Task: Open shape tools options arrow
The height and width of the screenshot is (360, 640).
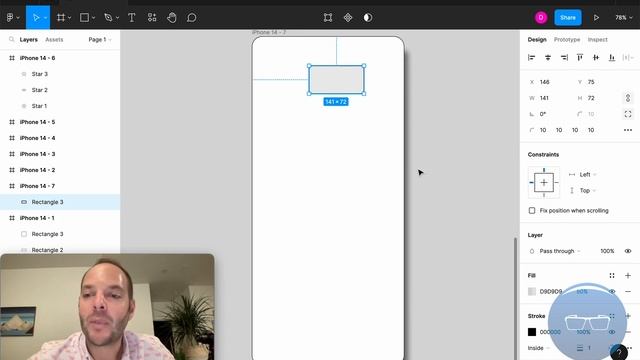Action: (x=93, y=18)
